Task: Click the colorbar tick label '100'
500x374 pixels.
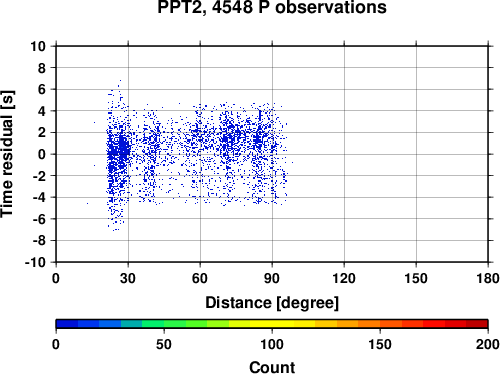Action: pos(272,344)
